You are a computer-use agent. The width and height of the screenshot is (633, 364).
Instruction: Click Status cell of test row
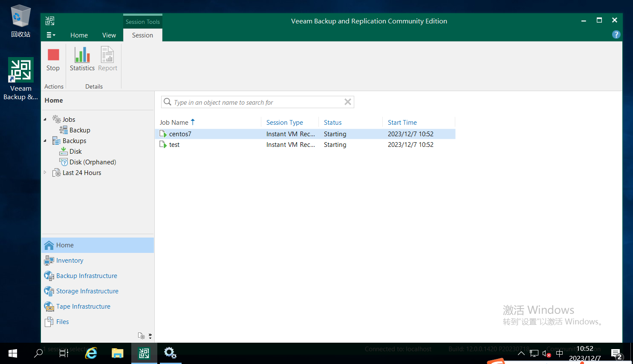coord(335,145)
